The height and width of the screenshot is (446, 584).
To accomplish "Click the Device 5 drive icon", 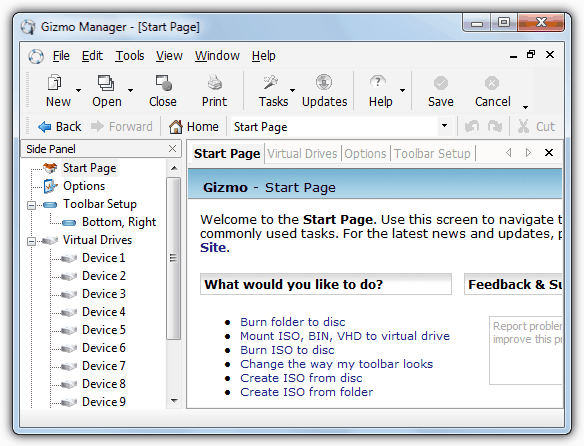I will [69, 330].
